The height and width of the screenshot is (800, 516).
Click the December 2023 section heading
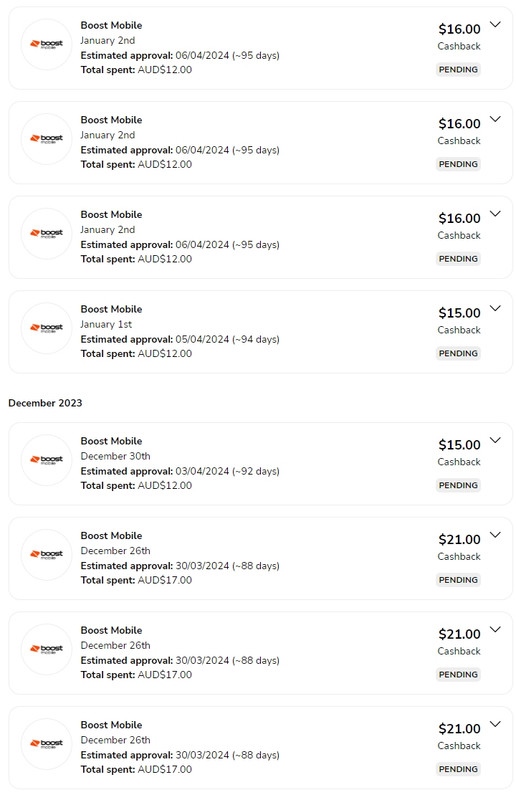pos(45,403)
